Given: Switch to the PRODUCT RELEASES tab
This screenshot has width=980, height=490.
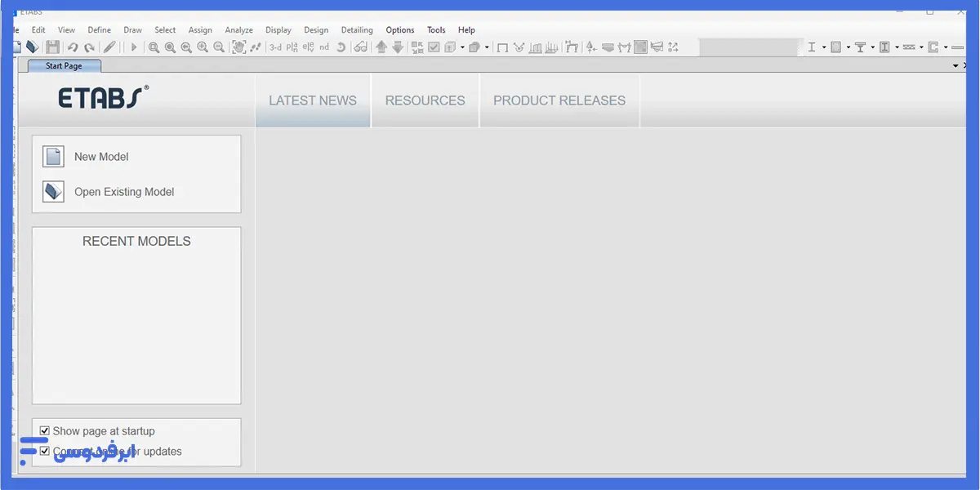Looking at the screenshot, I should [559, 100].
